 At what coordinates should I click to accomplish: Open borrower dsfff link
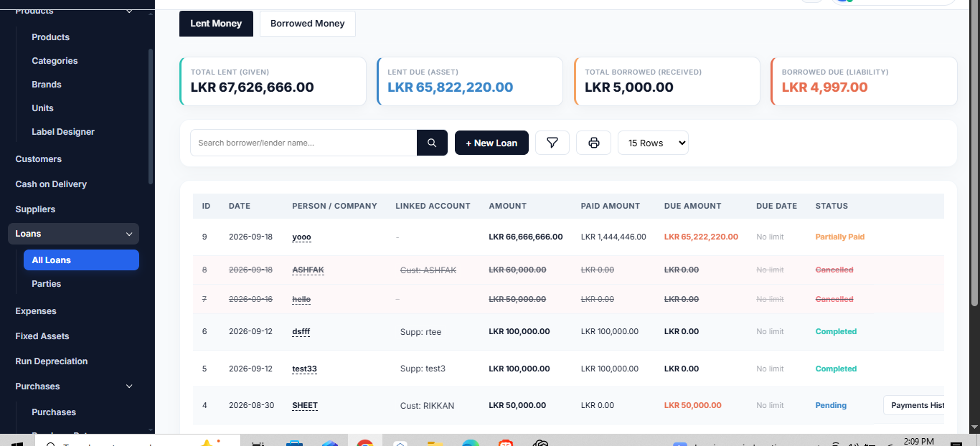(301, 332)
